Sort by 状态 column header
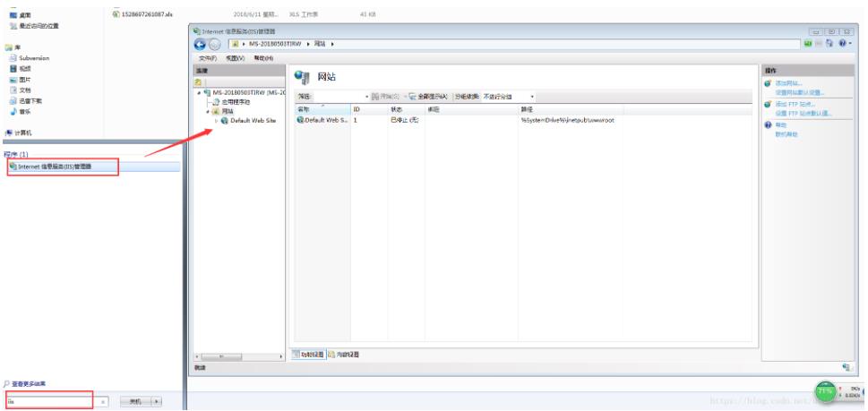The height and width of the screenshot is (411, 868). 407,109
